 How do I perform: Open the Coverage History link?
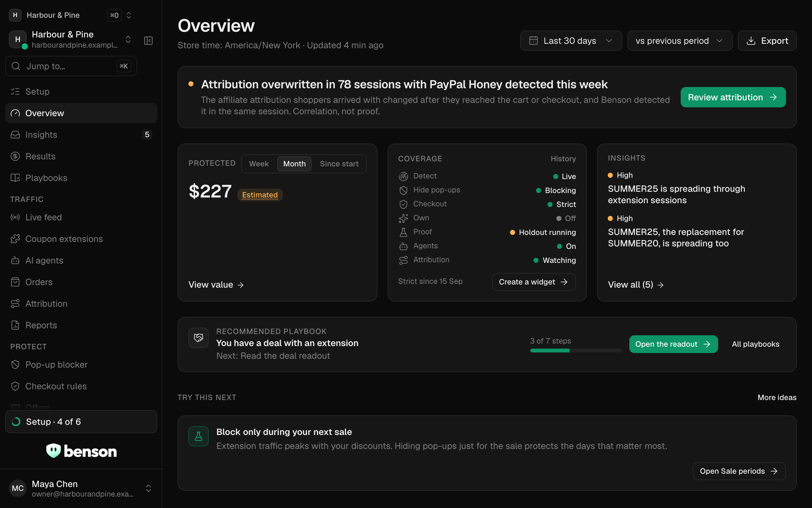563,158
